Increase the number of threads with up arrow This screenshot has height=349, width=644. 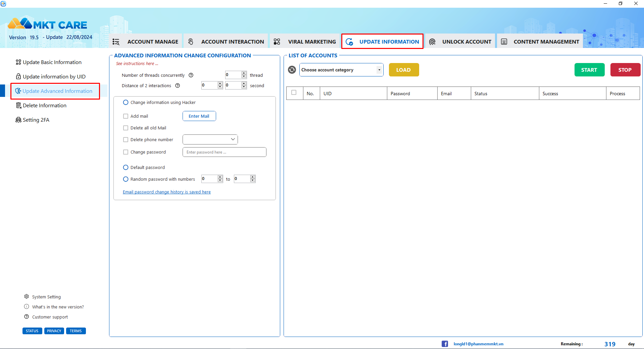244,73
